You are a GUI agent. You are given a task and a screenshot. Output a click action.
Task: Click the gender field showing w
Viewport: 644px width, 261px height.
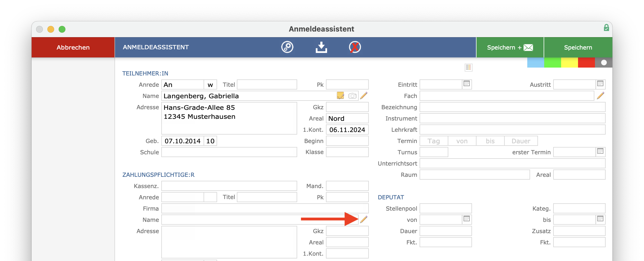[x=210, y=84]
